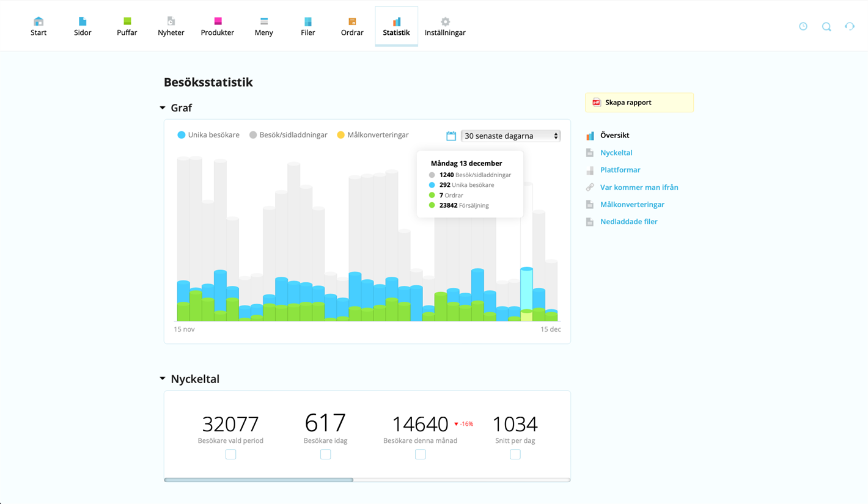This screenshot has height=504, width=868.
Task: Open the 30 senaste dagarna dropdown
Action: [x=511, y=136]
